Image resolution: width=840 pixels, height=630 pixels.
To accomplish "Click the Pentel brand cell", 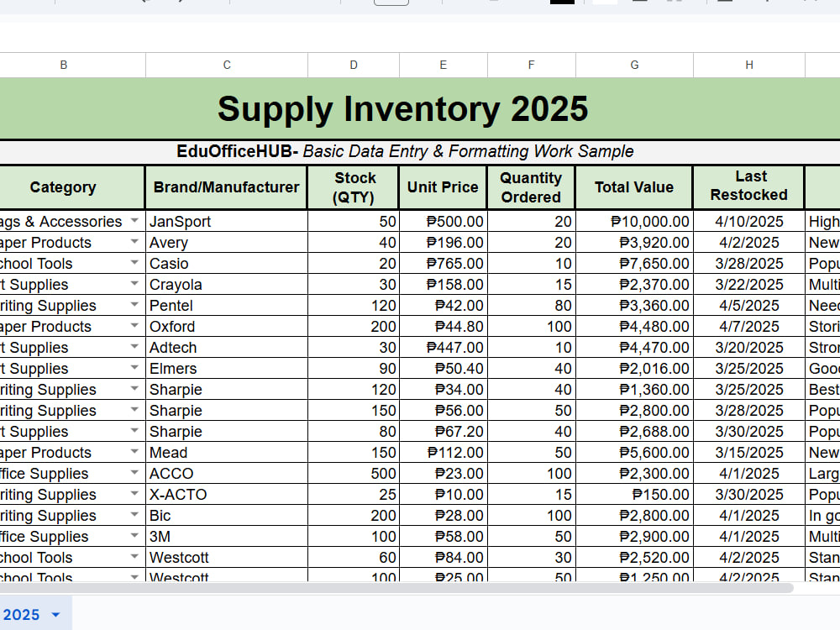I will (x=227, y=306).
